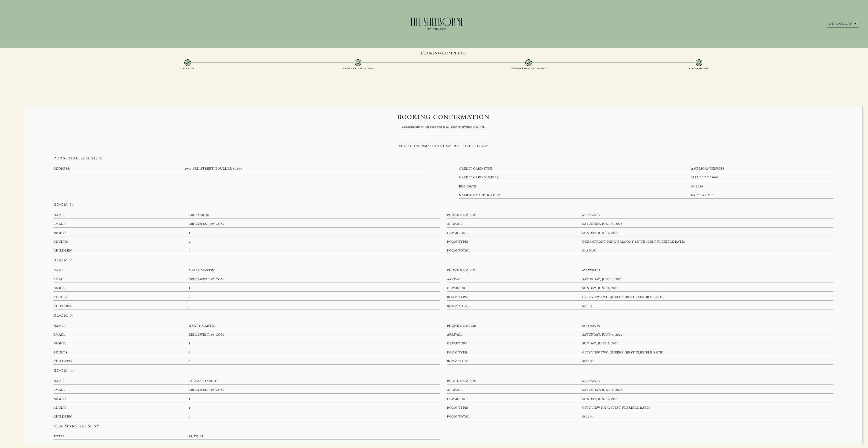
Task: Click the Room & Rate Selection label
Action: 358,69
